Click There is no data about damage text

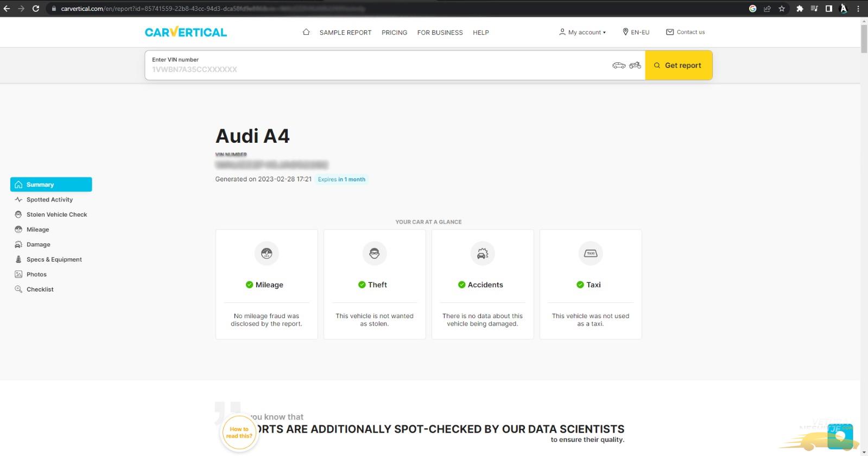483,320
